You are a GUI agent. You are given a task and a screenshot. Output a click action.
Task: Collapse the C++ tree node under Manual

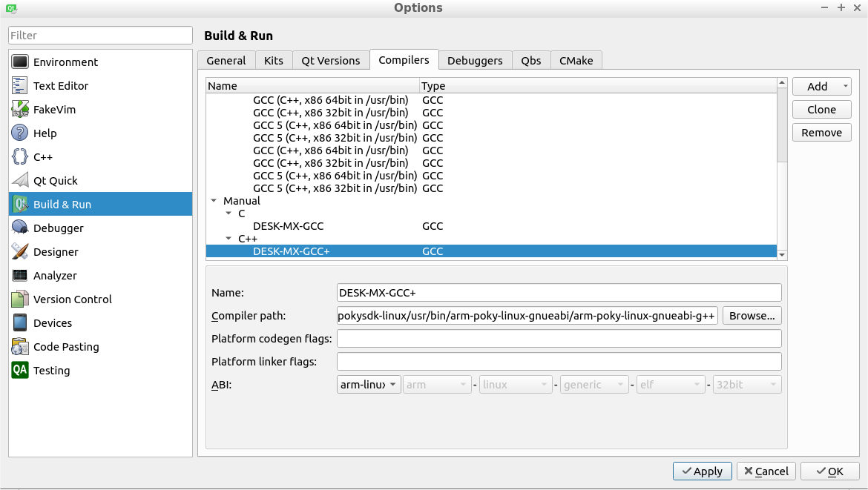228,239
